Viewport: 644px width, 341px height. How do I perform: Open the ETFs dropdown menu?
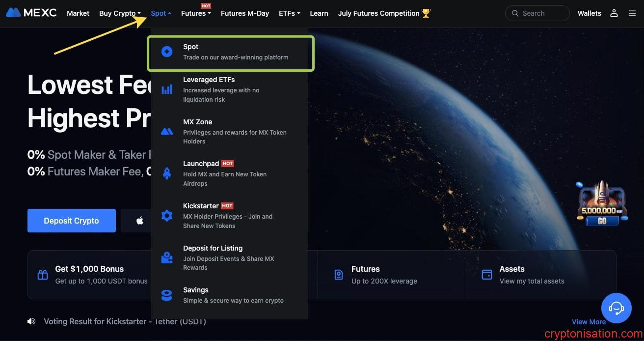click(x=289, y=13)
